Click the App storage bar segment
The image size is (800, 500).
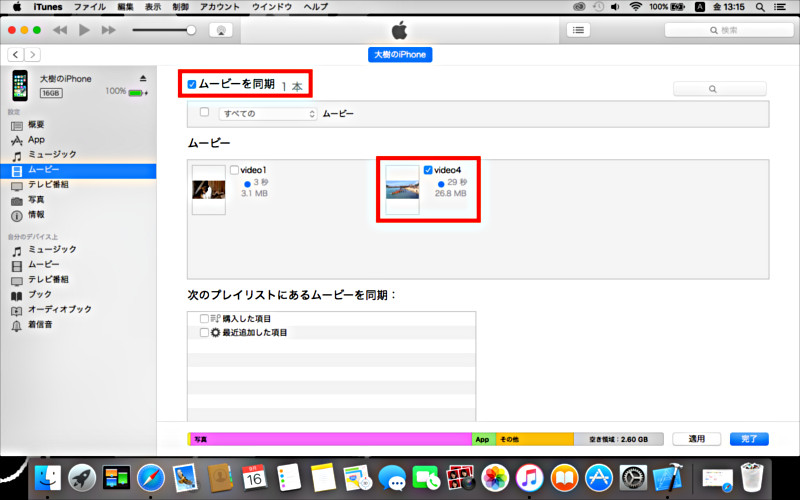coord(484,439)
